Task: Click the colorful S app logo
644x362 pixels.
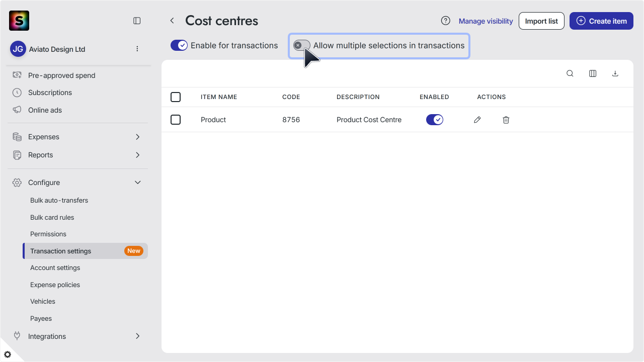Action: (x=19, y=21)
